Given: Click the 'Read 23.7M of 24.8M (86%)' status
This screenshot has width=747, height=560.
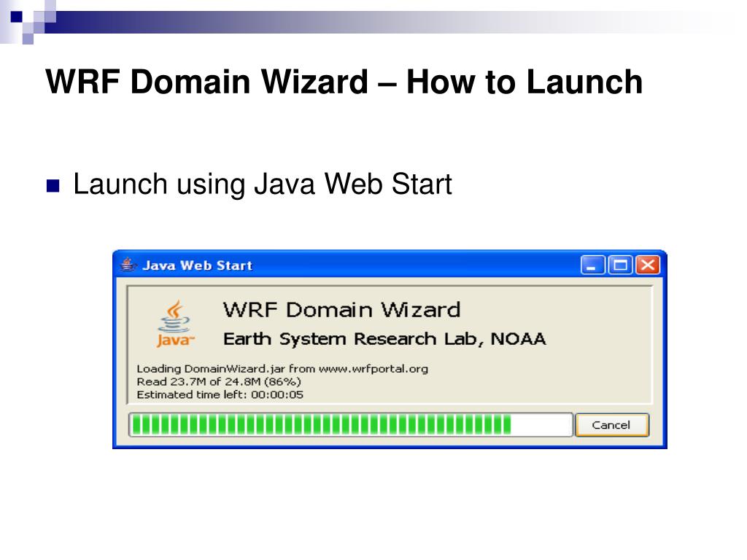Looking at the screenshot, I should pos(219,382).
